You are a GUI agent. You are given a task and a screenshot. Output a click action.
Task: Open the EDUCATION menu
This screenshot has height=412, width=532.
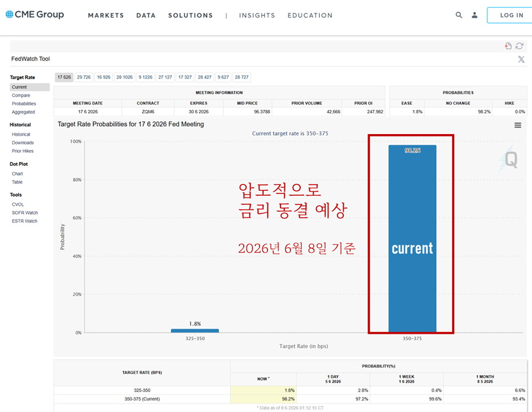tap(310, 15)
